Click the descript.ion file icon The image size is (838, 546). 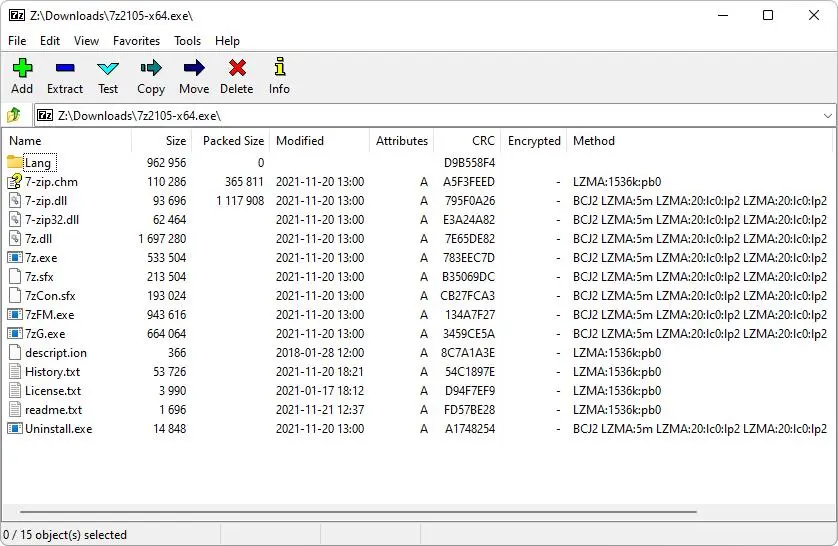tap(14, 353)
